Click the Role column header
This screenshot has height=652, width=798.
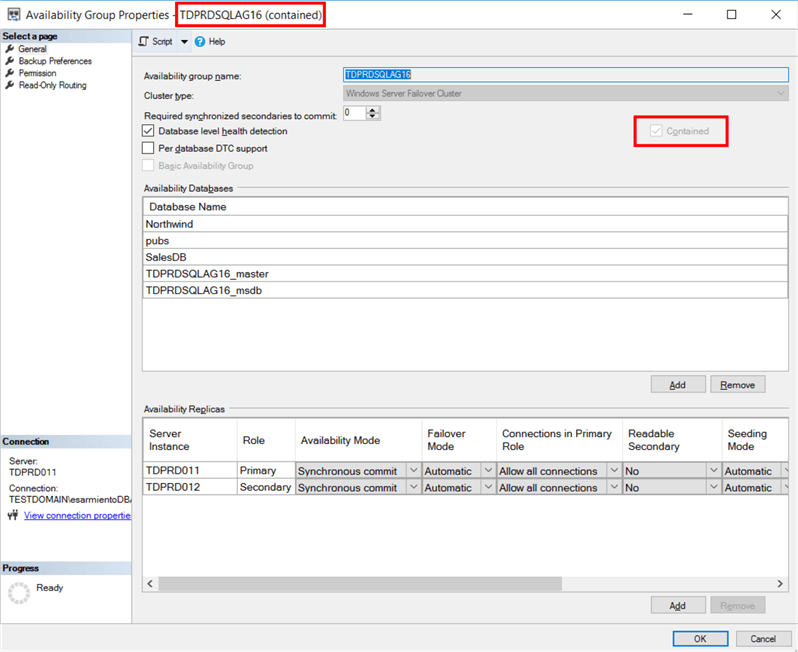tap(266, 440)
